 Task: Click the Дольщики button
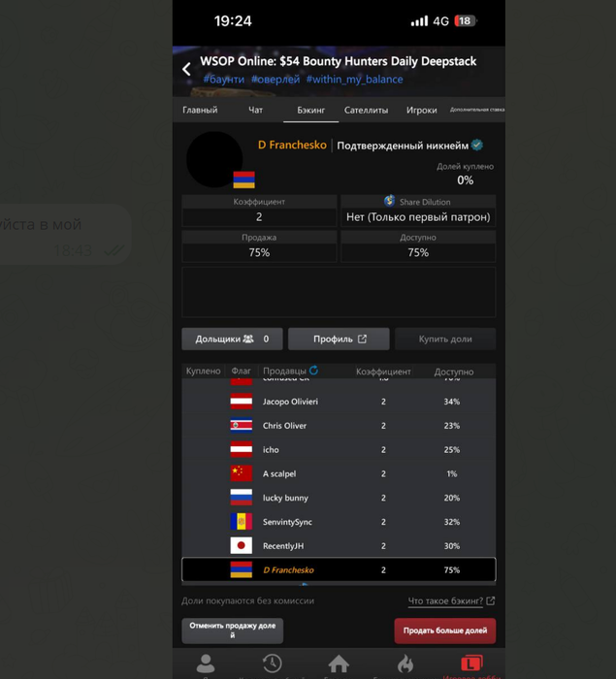point(232,339)
